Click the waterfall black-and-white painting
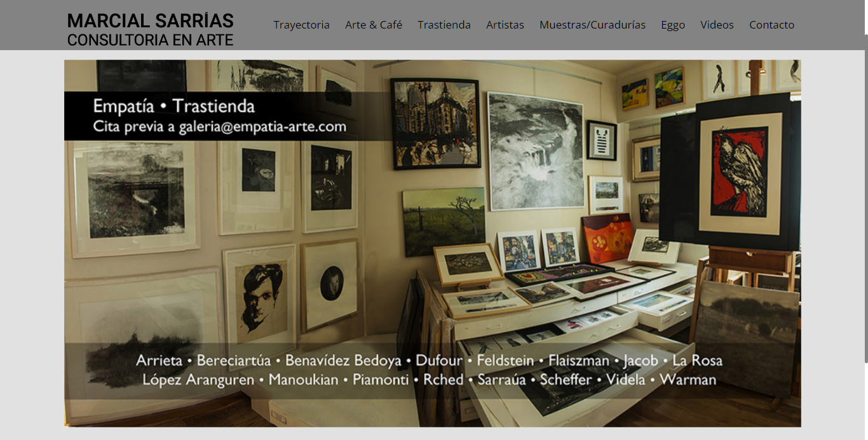The height and width of the screenshot is (440, 868). coord(536,150)
